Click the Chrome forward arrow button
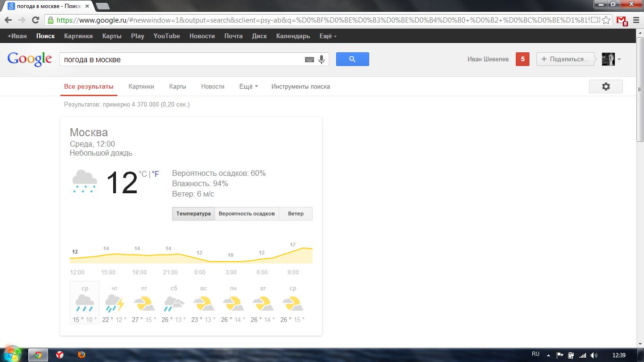The image size is (644, 362). pyautogui.click(x=22, y=20)
